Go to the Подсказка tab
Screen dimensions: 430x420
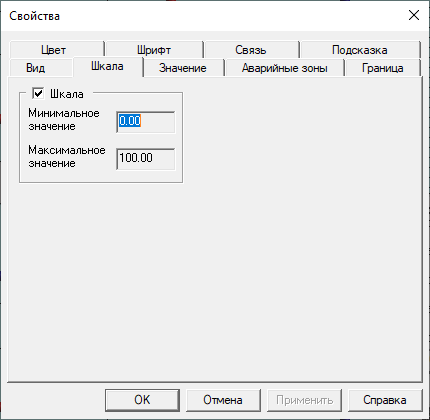coord(360,50)
